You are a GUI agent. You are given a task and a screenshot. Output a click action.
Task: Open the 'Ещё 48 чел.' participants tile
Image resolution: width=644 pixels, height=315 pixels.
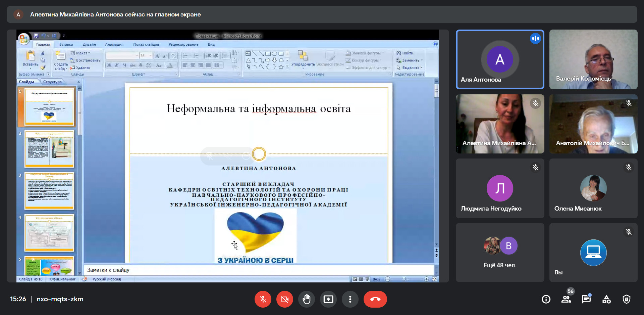click(500, 253)
